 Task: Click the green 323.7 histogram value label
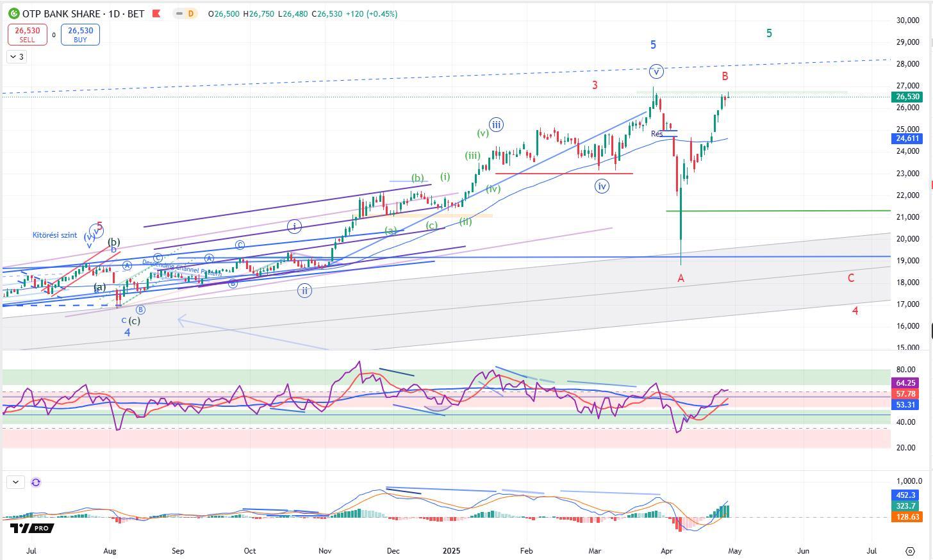click(905, 506)
